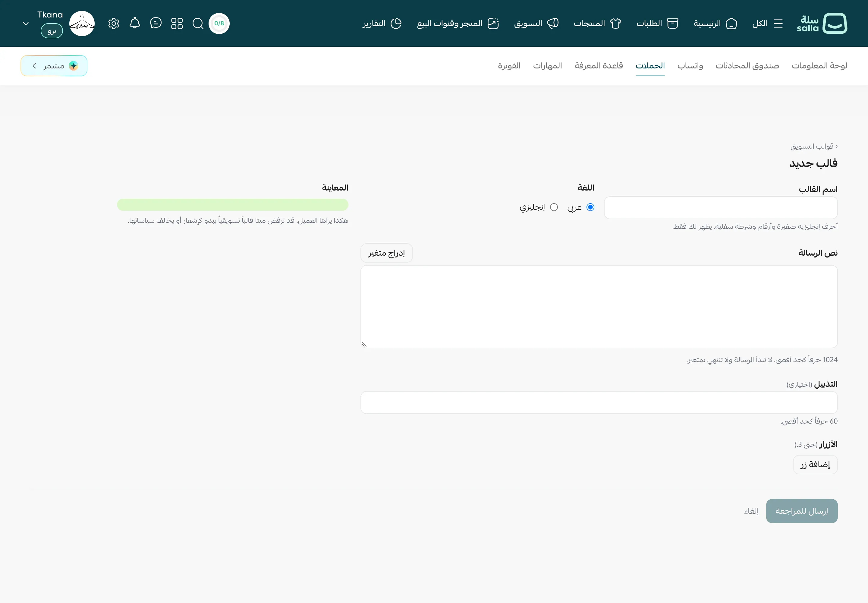Focus the اسم القالب input field

pos(721,207)
